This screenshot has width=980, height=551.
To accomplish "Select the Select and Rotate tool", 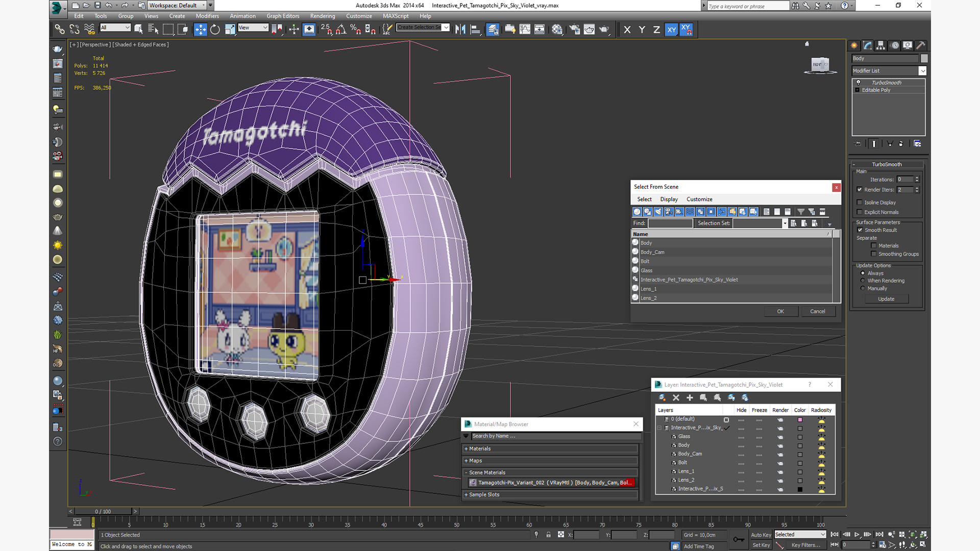I will pyautogui.click(x=215, y=30).
